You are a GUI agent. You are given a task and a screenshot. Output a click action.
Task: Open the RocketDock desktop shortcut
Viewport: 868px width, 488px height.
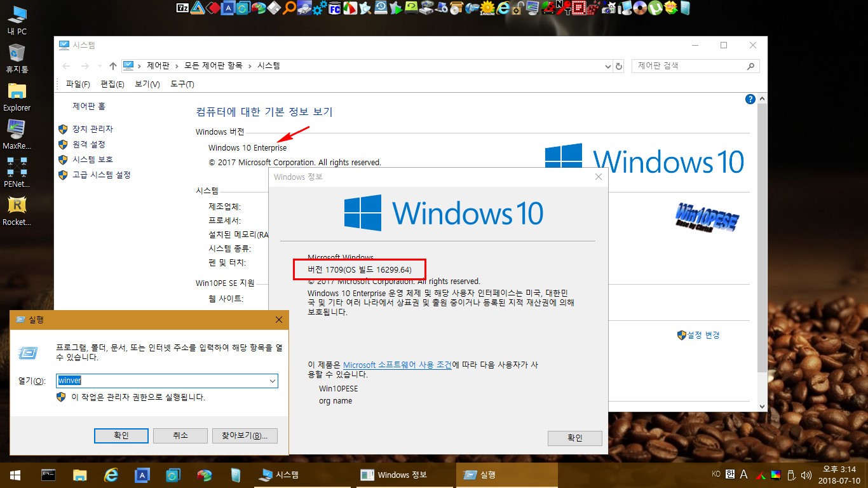pos(17,211)
